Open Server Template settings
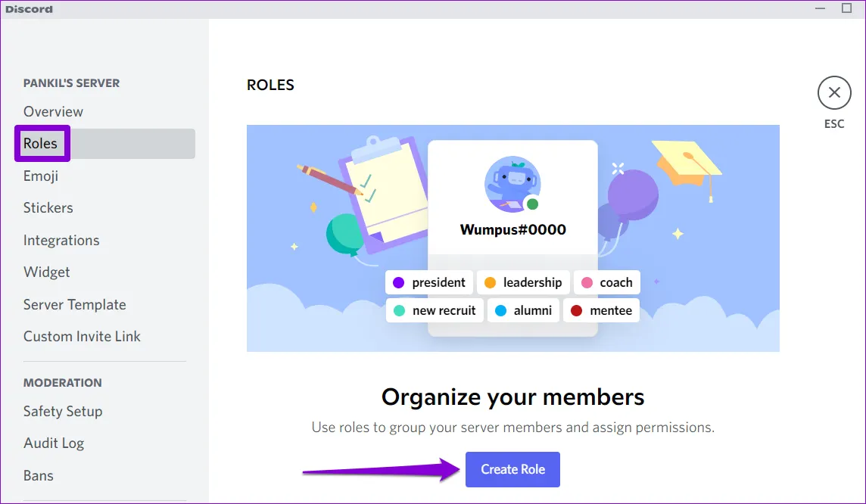This screenshot has height=504, width=866. pyautogui.click(x=75, y=305)
